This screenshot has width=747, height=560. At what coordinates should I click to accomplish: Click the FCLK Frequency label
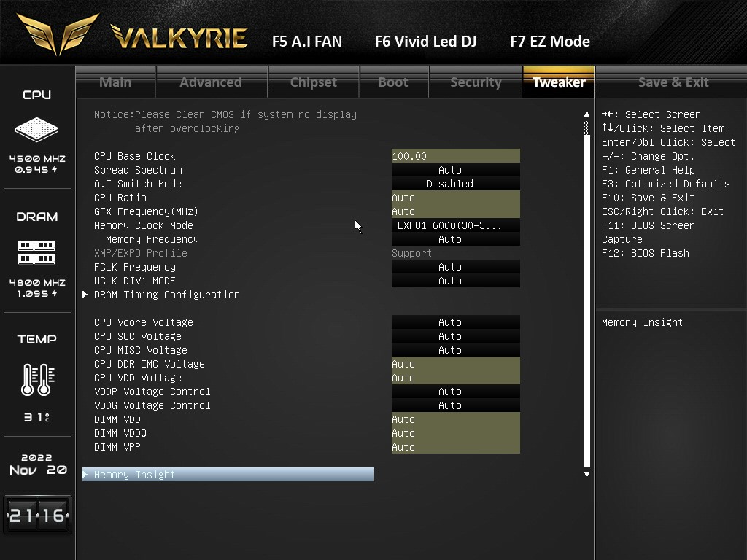pyautogui.click(x=135, y=267)
